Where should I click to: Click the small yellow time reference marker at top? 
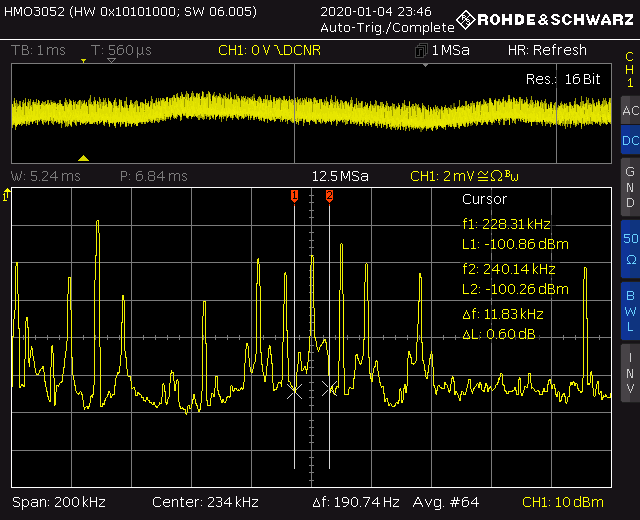tap(83, 61)
